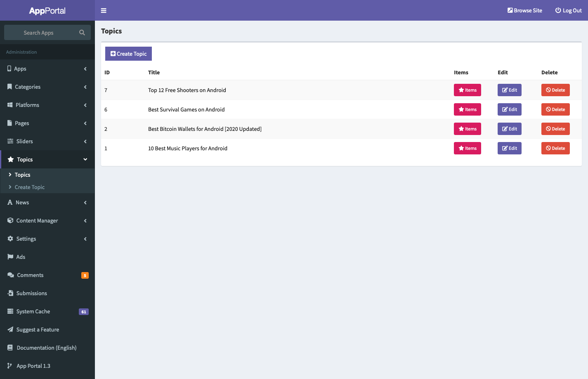Edit Top 12 Free Shooters topic
Screen dimensions: 588x379
click(x=509, y=90)
